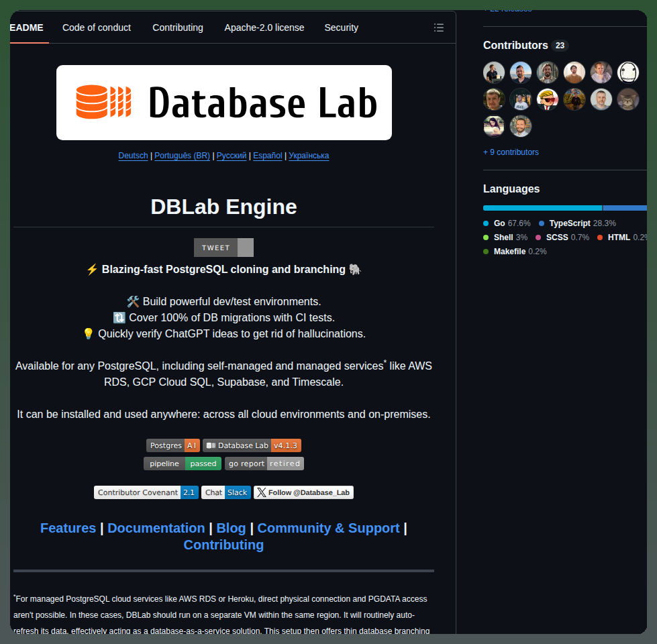Image resolution: width=657 pixels, height=644 pixels.
Task: Open the Українська translation link
Action: tap(309, 156)
